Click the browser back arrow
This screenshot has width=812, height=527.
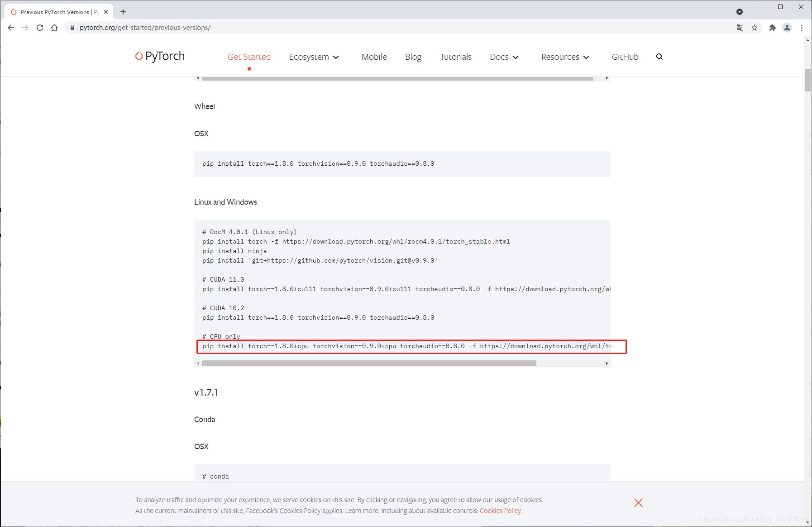(11, 28)
